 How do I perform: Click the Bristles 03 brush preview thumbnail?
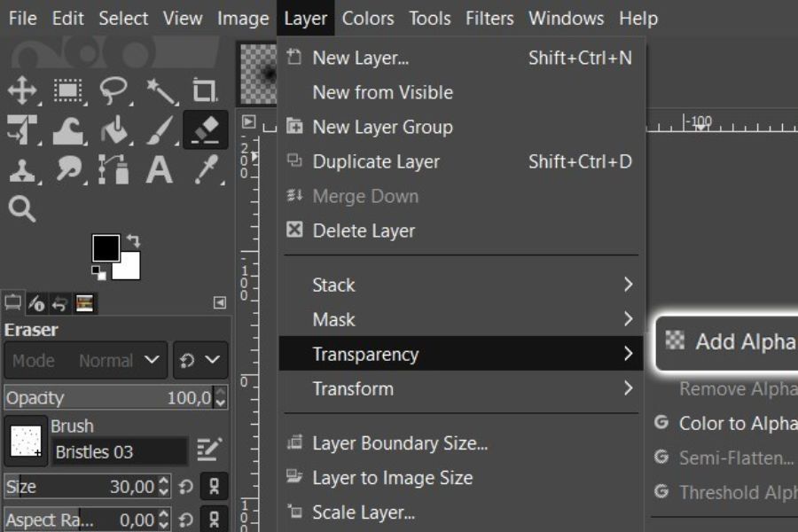(x=26, y=441)
